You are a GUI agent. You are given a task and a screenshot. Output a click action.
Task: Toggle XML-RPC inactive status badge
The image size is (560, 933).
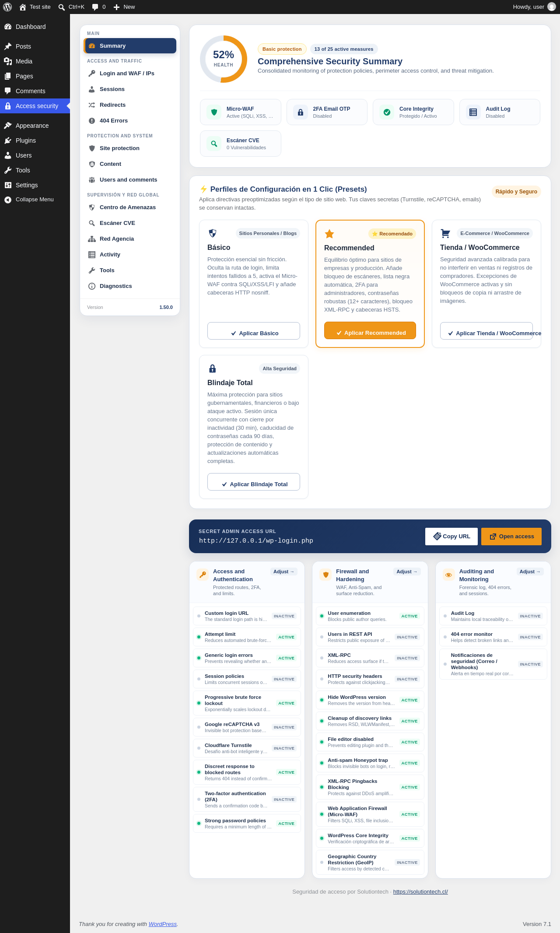click(407, 658)
